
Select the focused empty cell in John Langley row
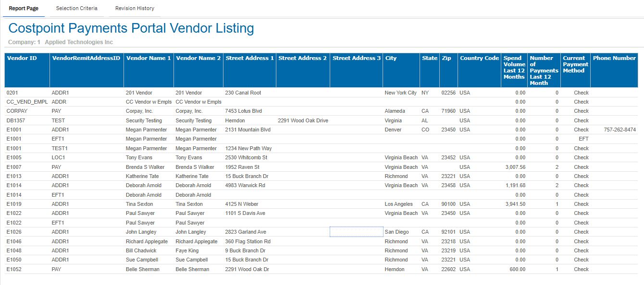tap(356, 232)
